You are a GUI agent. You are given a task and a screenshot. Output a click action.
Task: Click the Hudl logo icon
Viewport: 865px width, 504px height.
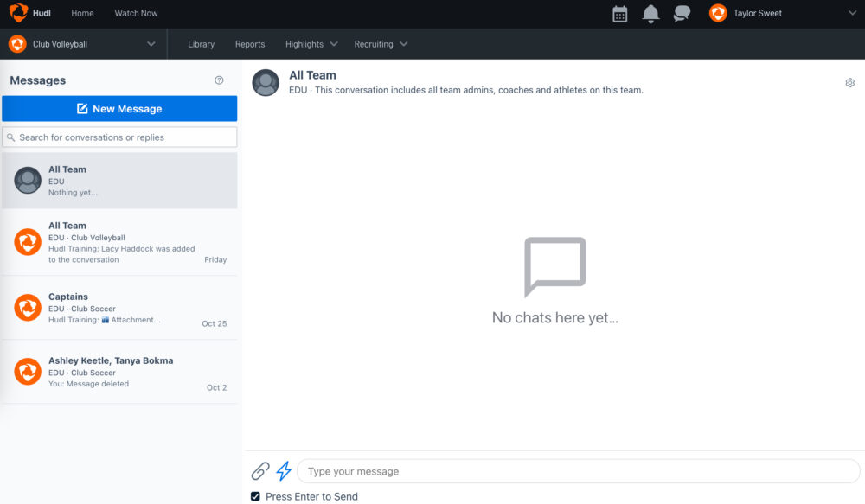tap(19, 13)
